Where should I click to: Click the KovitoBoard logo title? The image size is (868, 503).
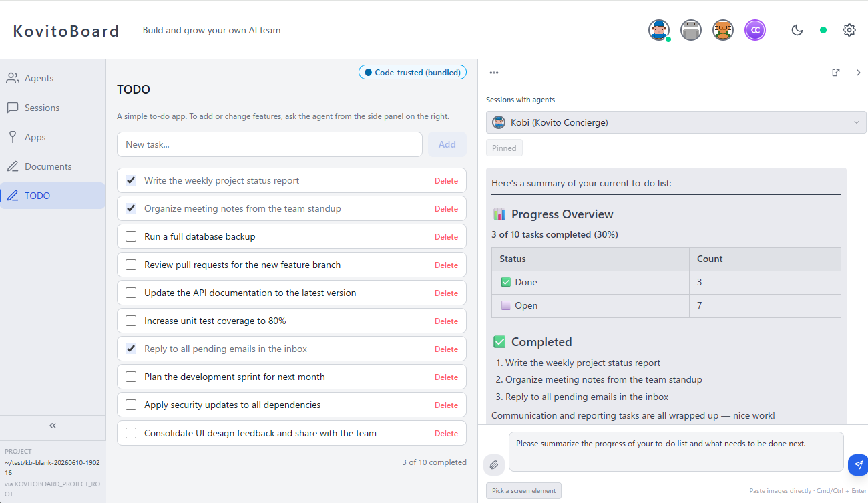pyautogui.click(x=66, y=31)
